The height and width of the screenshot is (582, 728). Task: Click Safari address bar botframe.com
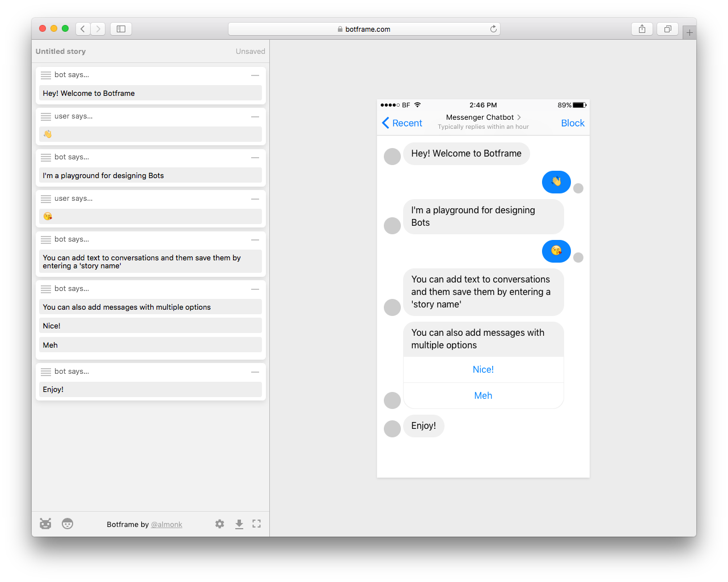364,29
